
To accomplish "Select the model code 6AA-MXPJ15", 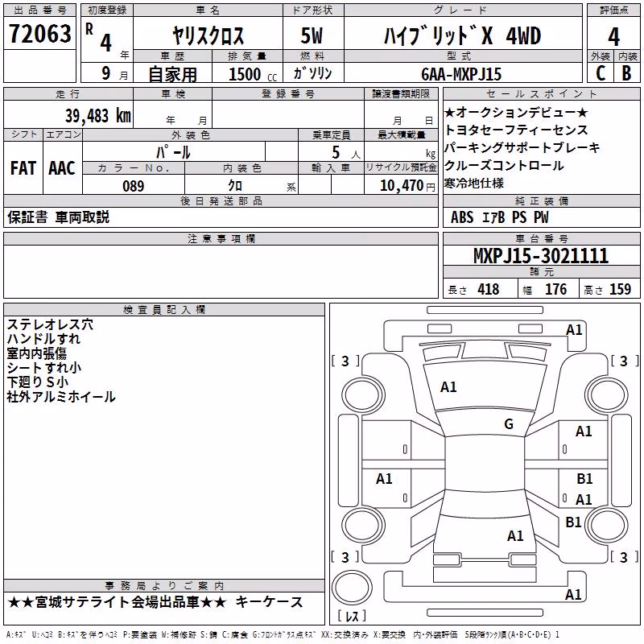I will [461, 74].
